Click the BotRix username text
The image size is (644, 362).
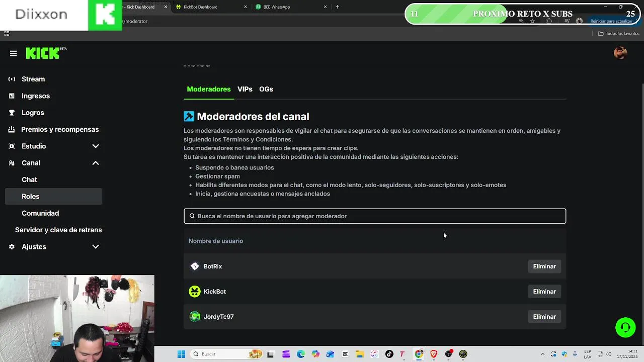point(213,266)
